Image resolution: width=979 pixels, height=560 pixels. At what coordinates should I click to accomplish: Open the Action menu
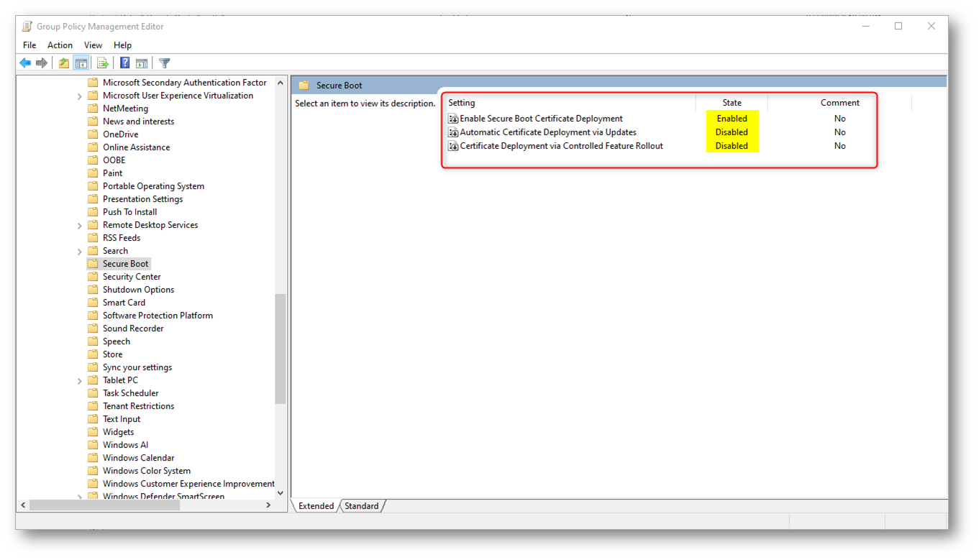coord(60,45)
